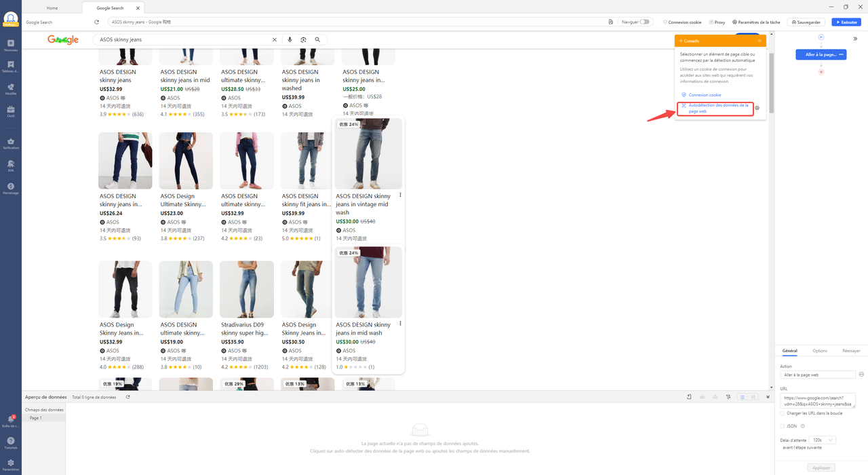Check the JSON option checkbox
Viewport: 868px width, 475px height.
(x=782, y=426)
